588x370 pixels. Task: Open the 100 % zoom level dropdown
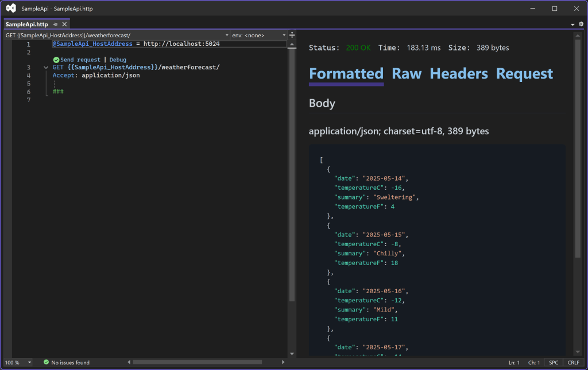[29, 363]
